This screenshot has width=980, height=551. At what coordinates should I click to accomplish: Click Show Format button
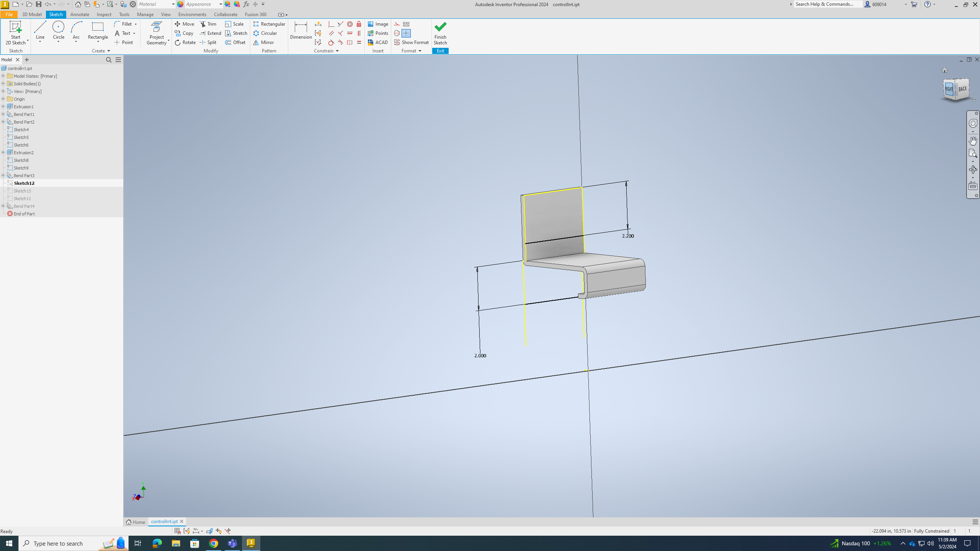click(412, 42)
